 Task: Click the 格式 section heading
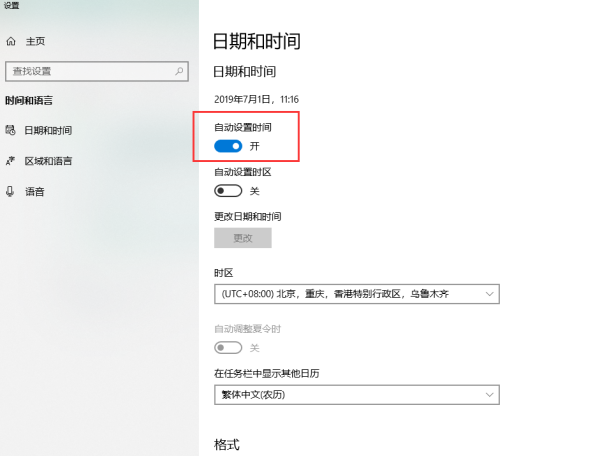tap(227, 444)
